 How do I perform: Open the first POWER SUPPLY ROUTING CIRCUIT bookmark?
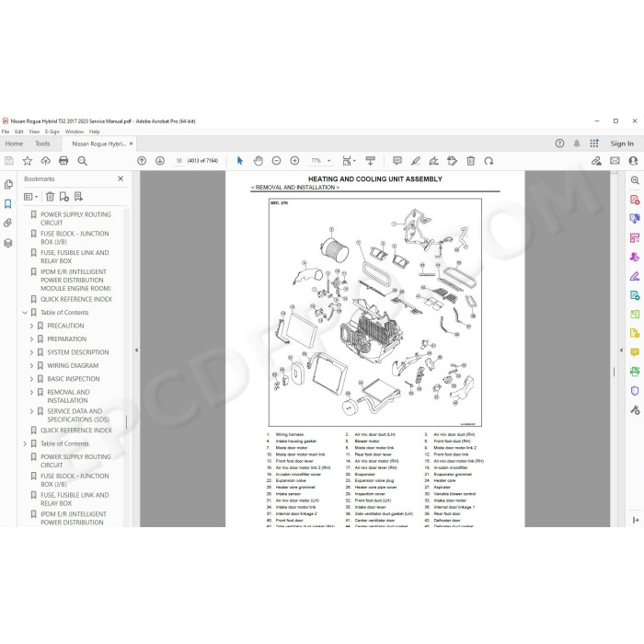(x=75, y=219)
